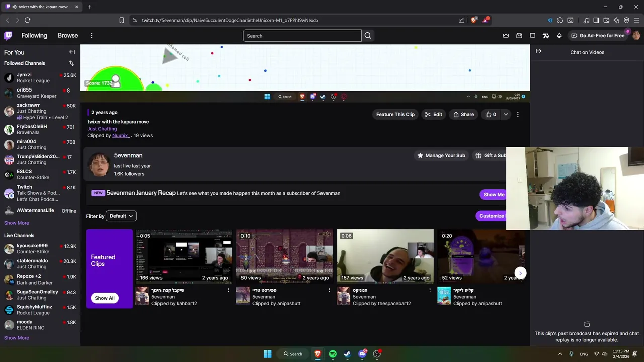
Task: Open the user profile avatar menu
Action: (x=636, y=35)
